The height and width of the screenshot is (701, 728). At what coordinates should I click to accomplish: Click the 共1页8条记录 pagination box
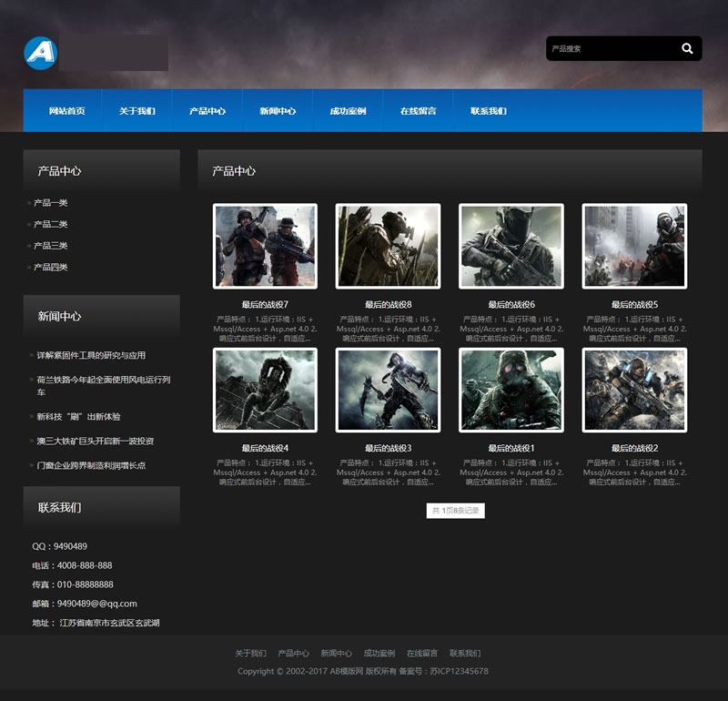(x=455, y=511)
